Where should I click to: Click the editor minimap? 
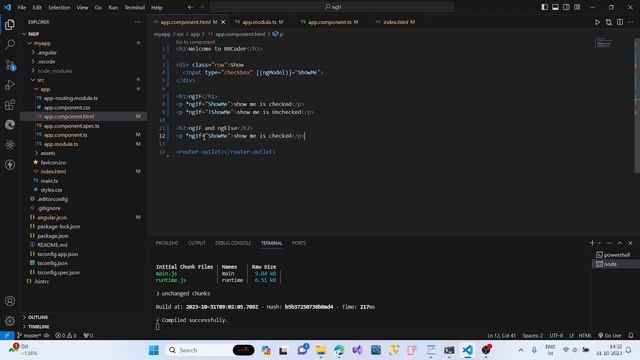tap(604, 43)
